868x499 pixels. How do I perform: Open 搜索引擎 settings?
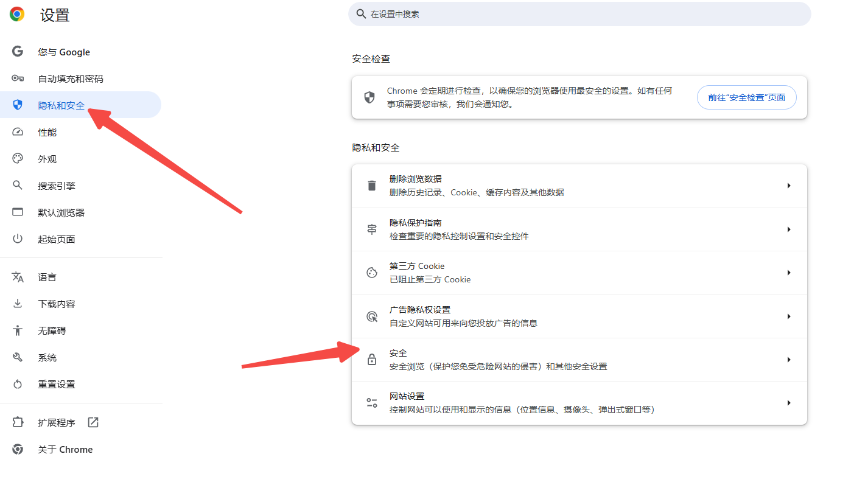(80, 186)
